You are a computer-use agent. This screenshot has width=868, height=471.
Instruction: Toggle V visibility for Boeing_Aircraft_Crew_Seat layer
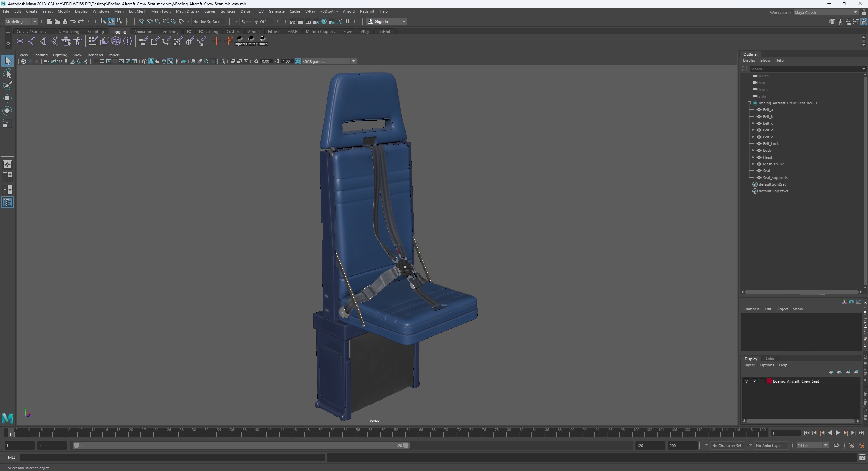746,381
